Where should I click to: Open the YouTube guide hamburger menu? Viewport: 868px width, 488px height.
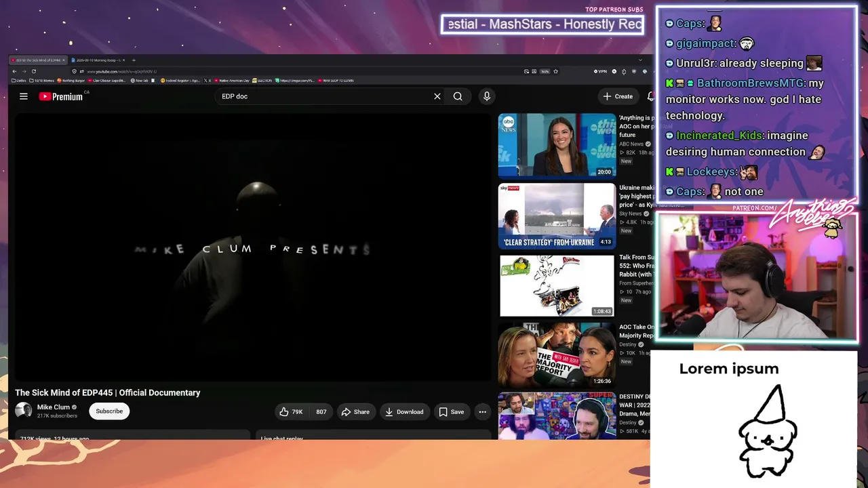coord(24,96)
